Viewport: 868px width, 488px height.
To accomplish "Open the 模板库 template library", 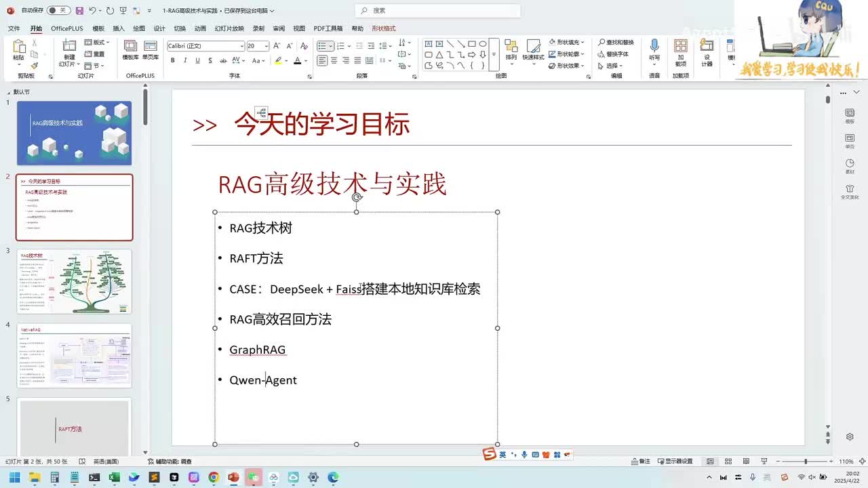I will (130, 50).
